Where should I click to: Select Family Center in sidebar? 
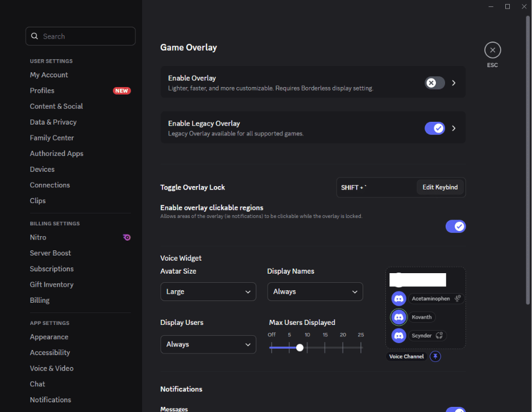click(52, 138)
